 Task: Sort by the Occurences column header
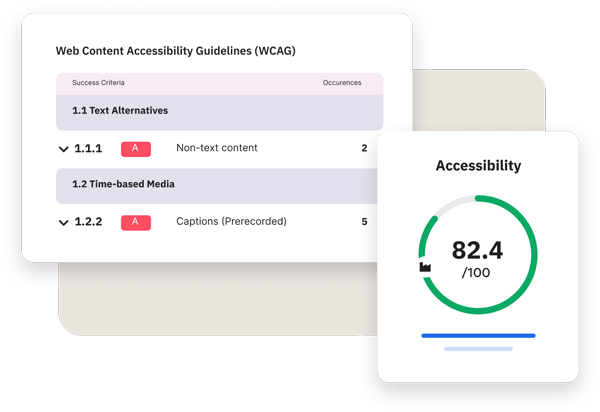point(342,82)
